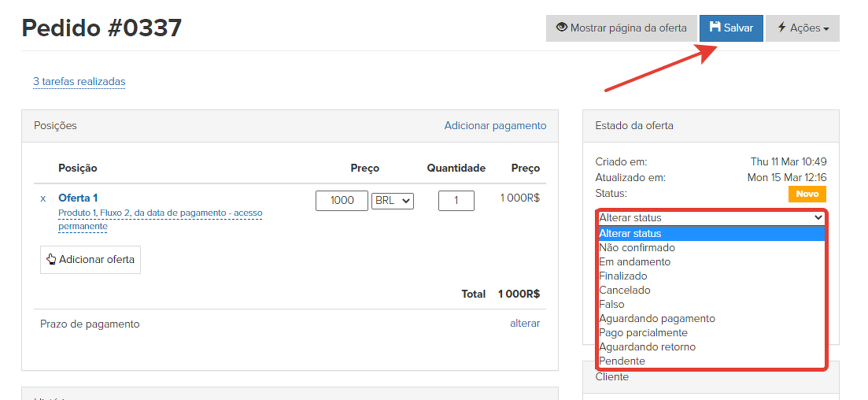Click the Alterar status combo box
The image size is (868, 400).
711,217
